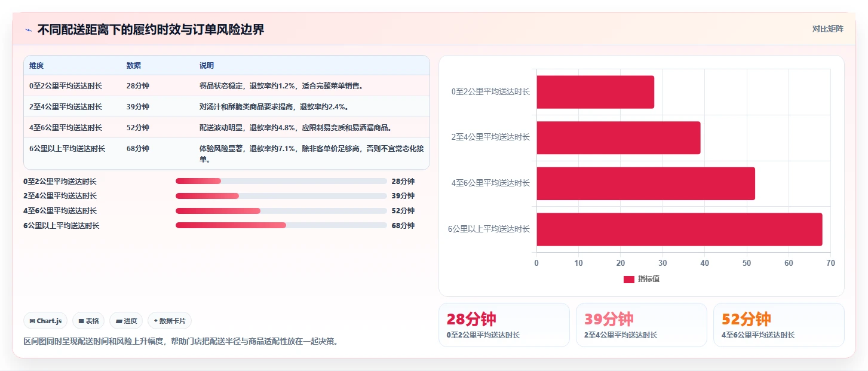Click the 39分钟 value in the table
This screenshot has width=868, height=371.
(138, 107)
